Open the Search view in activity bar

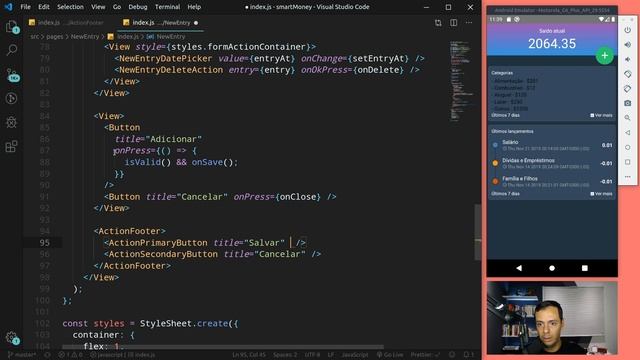tap(11, 50)
